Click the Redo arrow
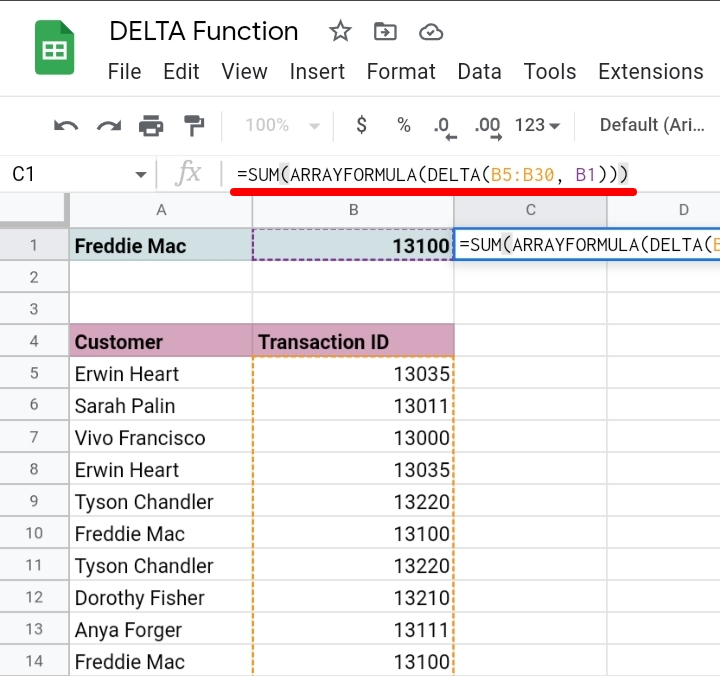Screen dimensions: 720x676 click(x=109, y=125)
